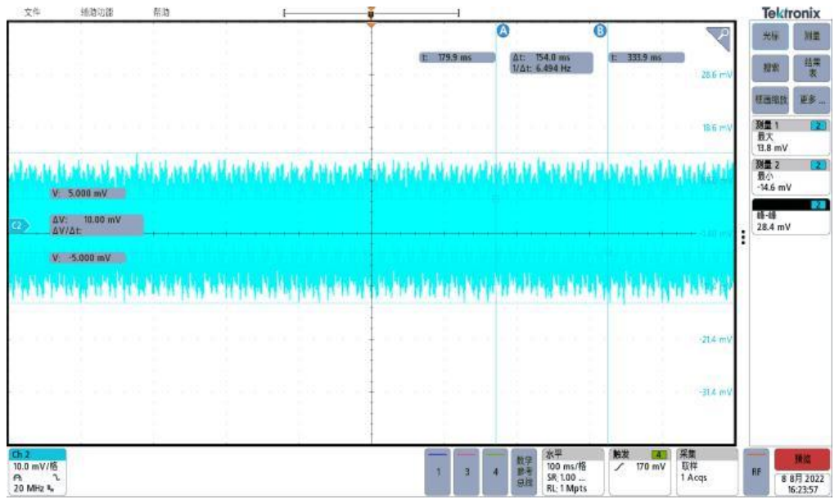839x504 pixels.
Task: Click the 测量 measure button
Action: coord(812,36)
